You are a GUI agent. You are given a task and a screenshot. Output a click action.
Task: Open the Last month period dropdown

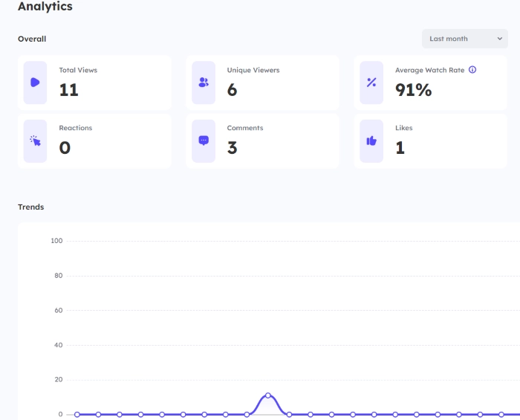[x=465, y=39]
